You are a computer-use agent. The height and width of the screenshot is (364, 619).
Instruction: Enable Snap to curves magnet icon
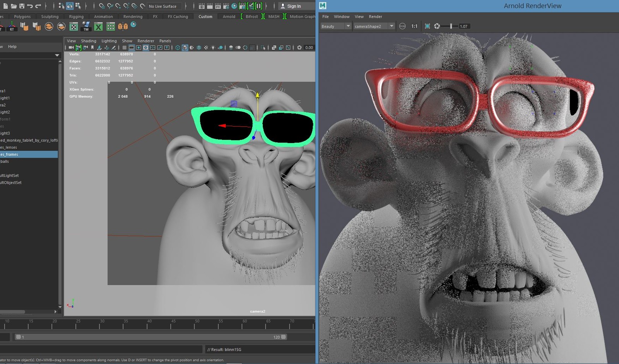[x=110, y=6]
